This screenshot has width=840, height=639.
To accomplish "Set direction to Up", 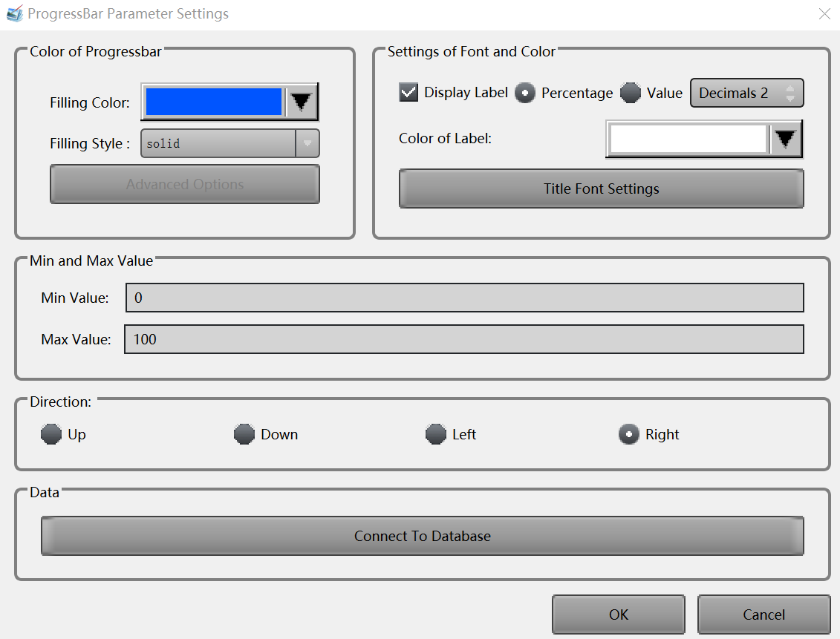I will coord(51,435).
